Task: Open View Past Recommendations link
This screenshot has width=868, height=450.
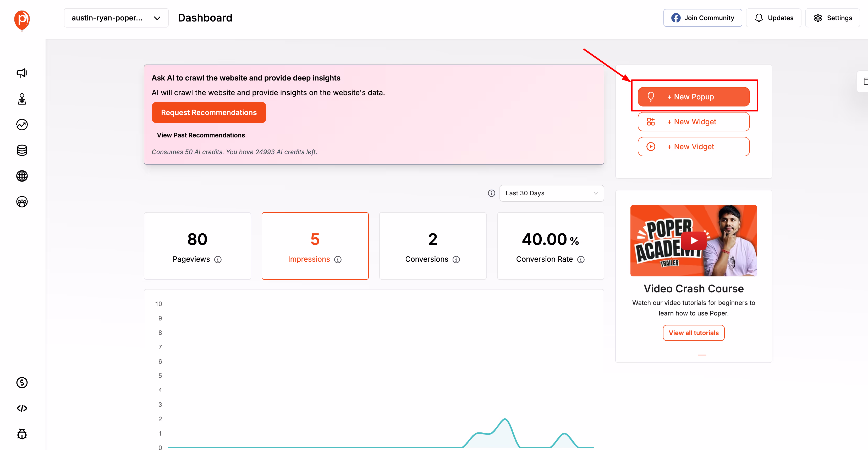Action: pos(201,135)
